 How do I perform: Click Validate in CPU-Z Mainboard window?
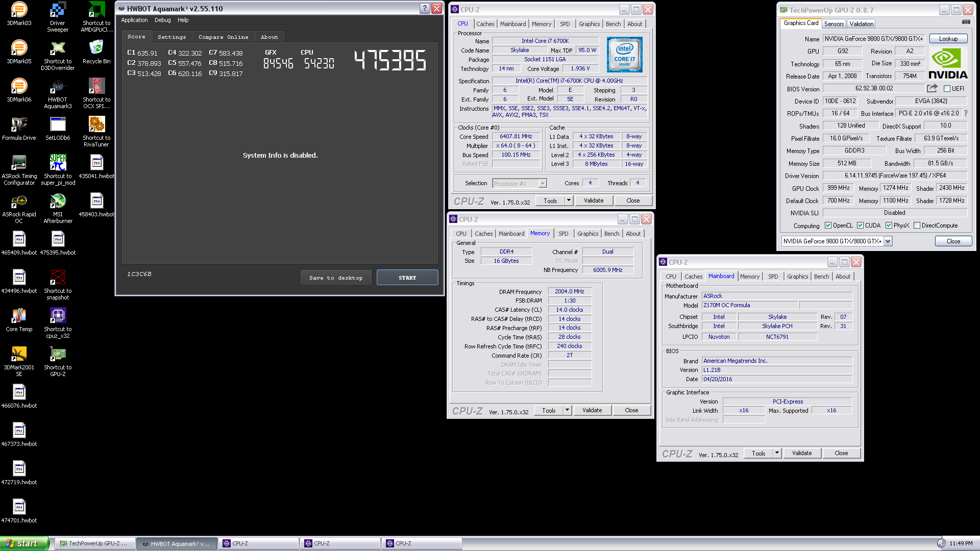(x=802, y=453)
